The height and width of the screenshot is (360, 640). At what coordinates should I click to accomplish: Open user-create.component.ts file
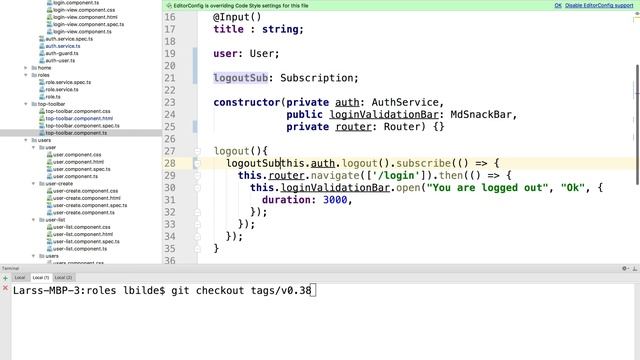point(81,213)
